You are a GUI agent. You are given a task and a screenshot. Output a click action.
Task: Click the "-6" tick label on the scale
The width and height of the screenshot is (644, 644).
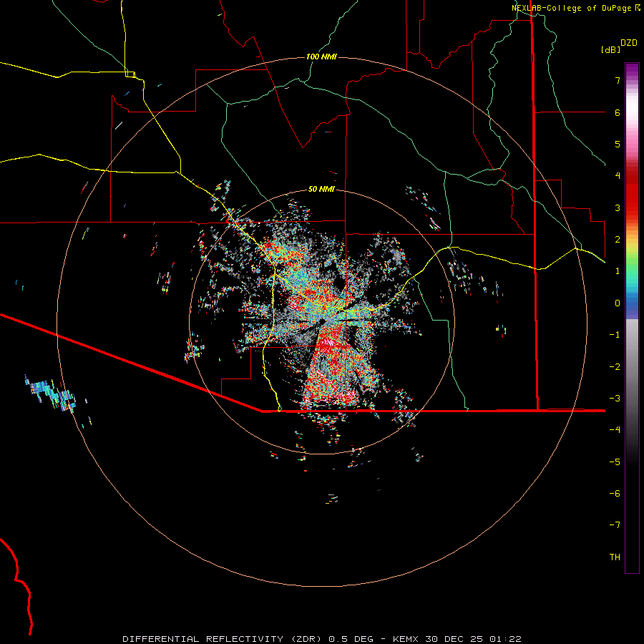pyautogui.click(x=615, y=494)
